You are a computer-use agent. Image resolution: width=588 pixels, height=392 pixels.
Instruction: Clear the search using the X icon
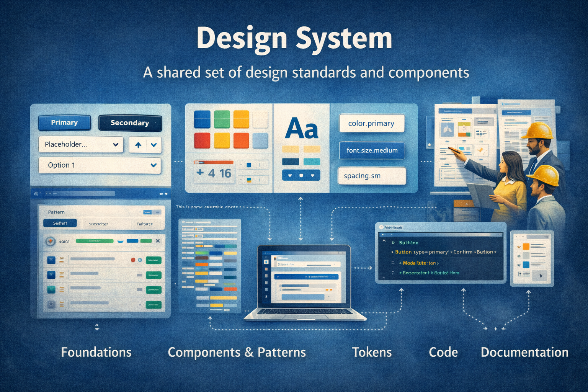[157, 241]
